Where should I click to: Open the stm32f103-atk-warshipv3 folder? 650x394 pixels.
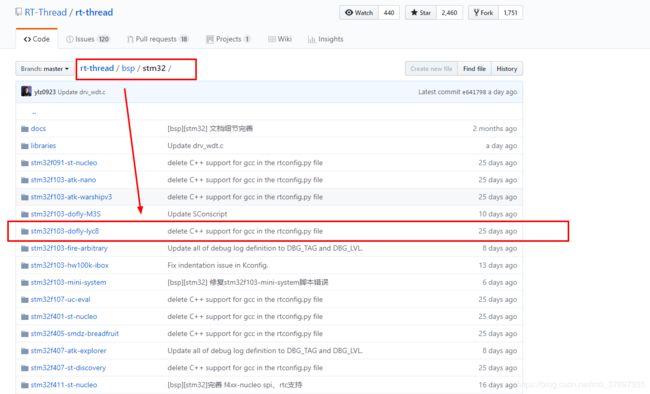click(71, 197)
